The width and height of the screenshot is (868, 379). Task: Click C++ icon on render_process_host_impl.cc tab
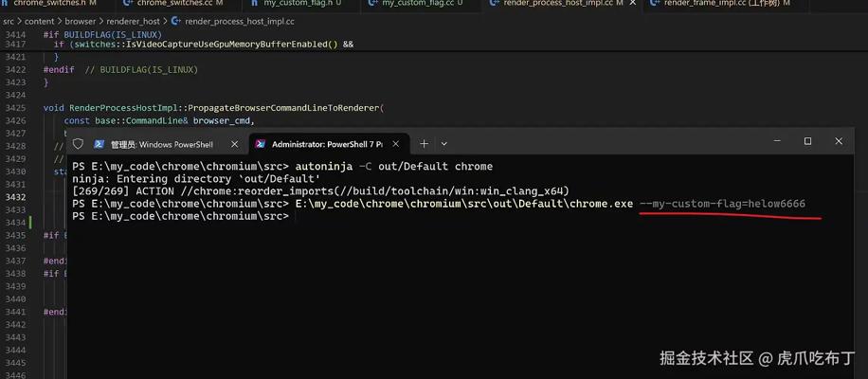495,4
